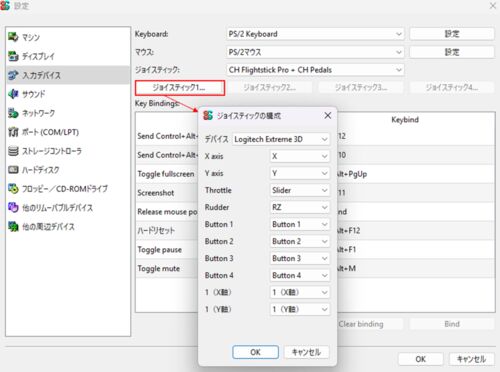The height and width of the screenshot is (372, 500).
Task: Click the フロッピー/CD-ROMドライブ icon
Action: click(13, 189)
